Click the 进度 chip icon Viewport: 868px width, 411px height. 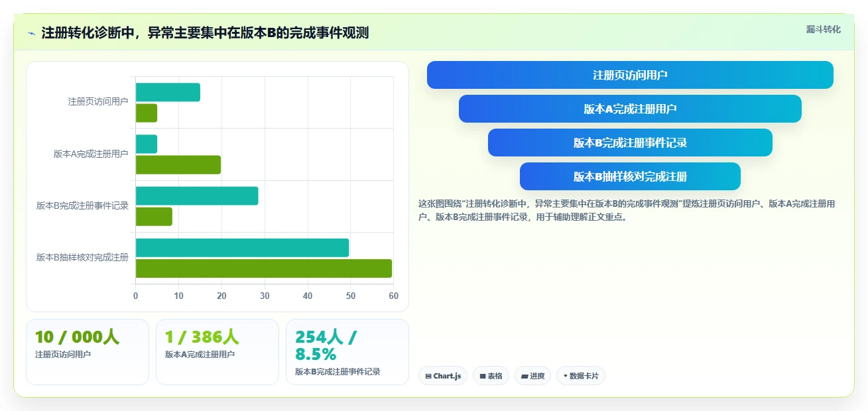pos(525,377)
